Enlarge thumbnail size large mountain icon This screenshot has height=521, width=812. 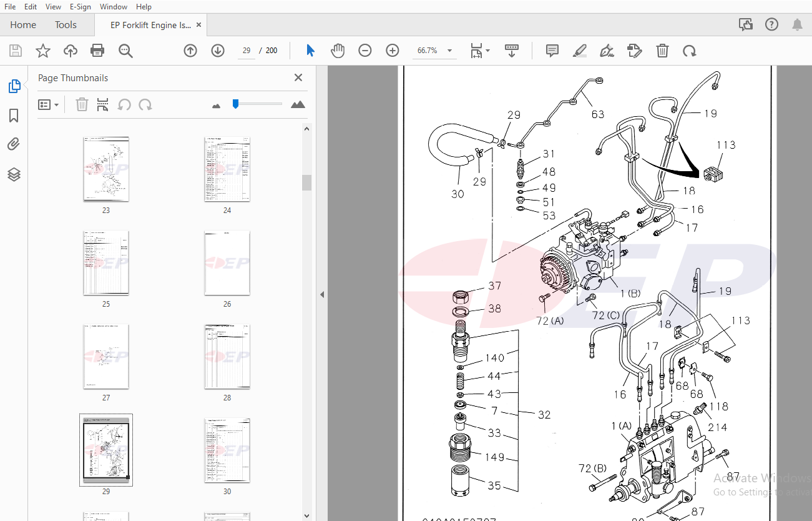pyautogui.click(x=298, y=104)
